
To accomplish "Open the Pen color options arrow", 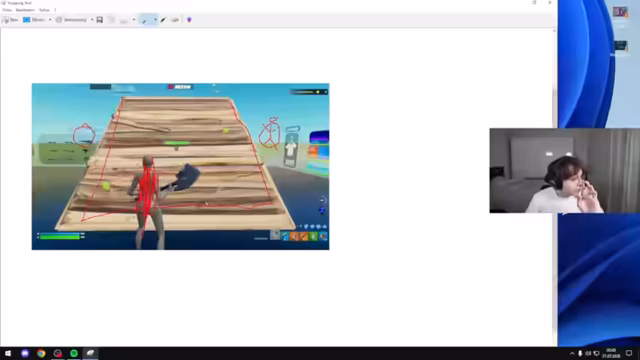I will click(x=155, y=20).
